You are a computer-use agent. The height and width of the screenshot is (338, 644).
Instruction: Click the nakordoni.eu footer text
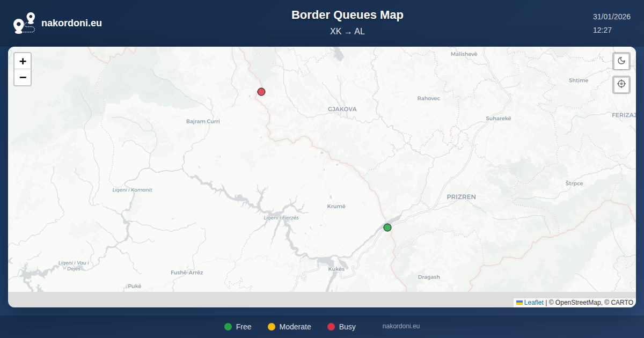coord(401,326)
